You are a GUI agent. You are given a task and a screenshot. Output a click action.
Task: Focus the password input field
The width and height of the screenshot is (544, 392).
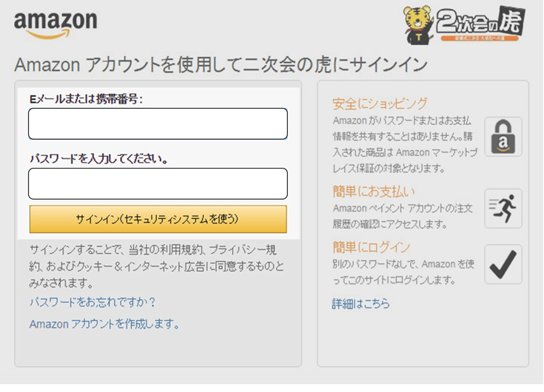pos(158,183)
